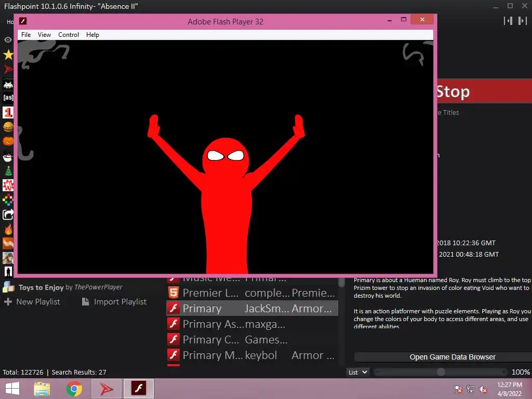Viewport: 532px width, 399px height.
Task: Open the Christmas tree playlist icon
Action: (x=8, y=171)
